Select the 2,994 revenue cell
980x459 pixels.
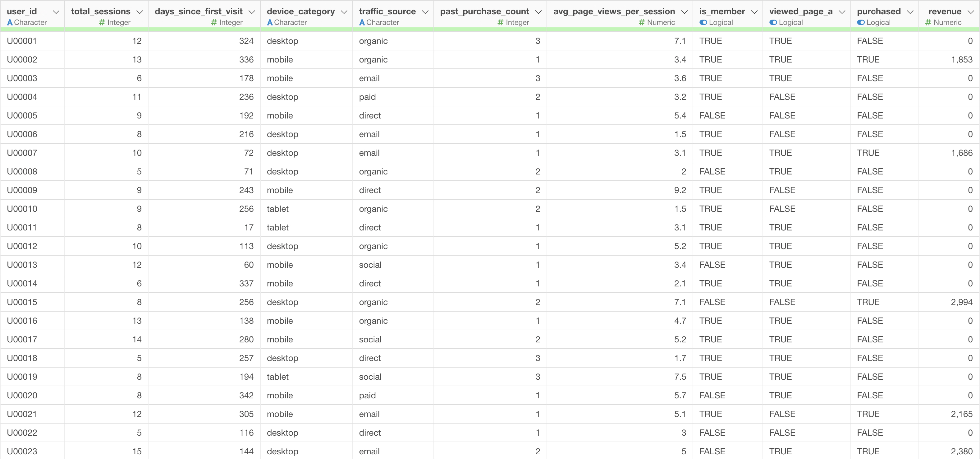click(x=961, y=302)
